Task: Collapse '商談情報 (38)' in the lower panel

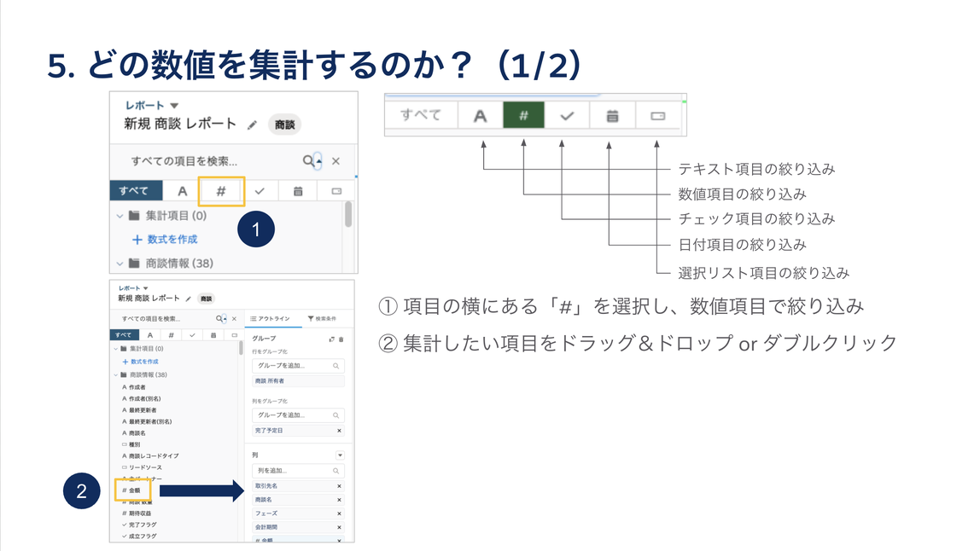Action: pos(115,374)
